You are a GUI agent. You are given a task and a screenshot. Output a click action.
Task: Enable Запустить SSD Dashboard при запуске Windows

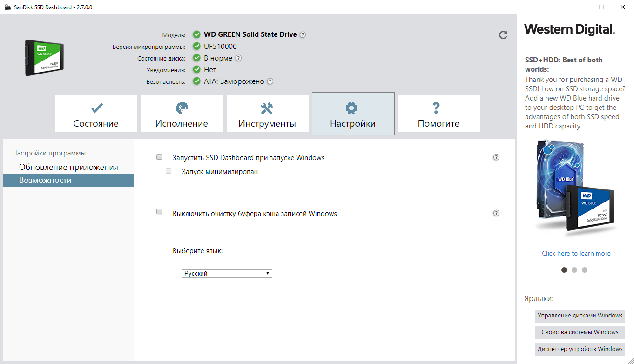pyautogui.click(x=159, y=157)
